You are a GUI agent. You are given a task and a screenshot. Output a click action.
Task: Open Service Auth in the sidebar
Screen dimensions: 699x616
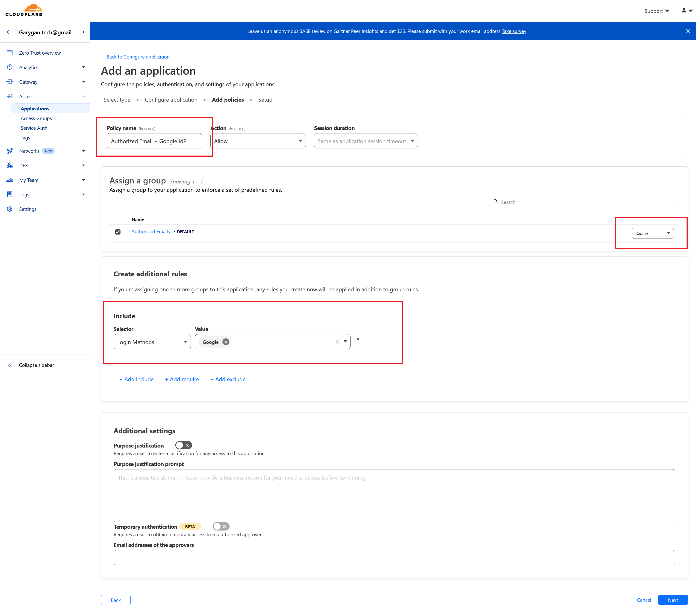click(x=34, y=128)
